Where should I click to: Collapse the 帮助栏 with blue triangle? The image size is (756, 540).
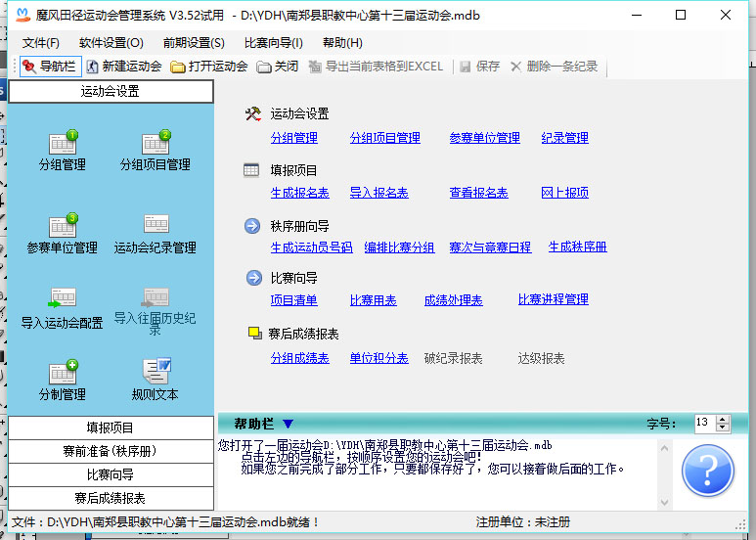tap(288, 424)
